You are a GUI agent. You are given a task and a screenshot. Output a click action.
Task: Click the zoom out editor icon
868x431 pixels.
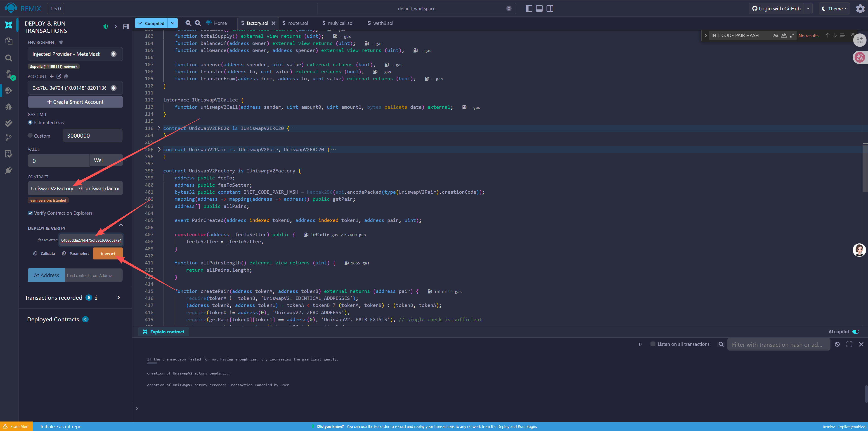coord(188,23)
